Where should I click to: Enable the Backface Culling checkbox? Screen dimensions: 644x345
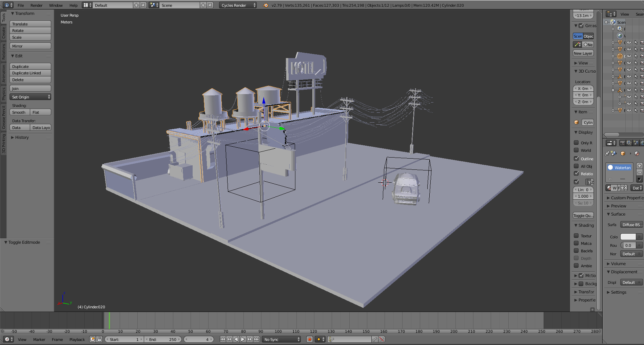click(x=576, y=251)
